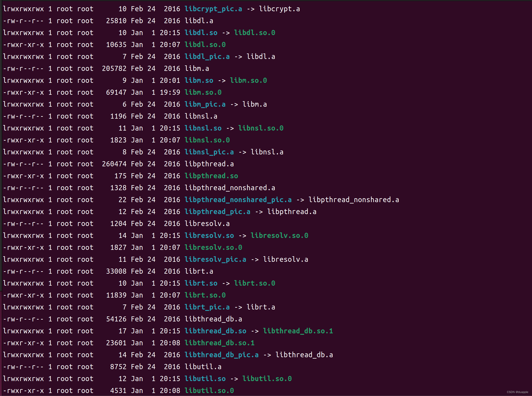
Task: Click the size value 23601
Action: (x=116, y=343)
